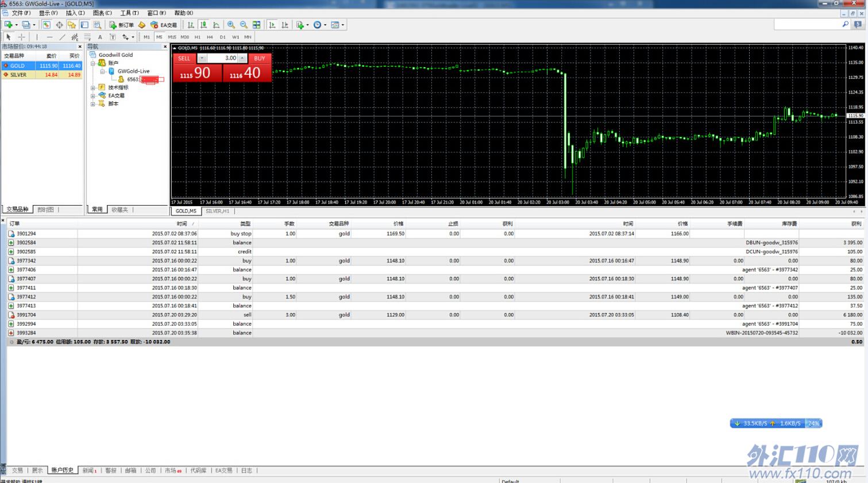Click the 新订单 new order button

(x=121, y=25)
